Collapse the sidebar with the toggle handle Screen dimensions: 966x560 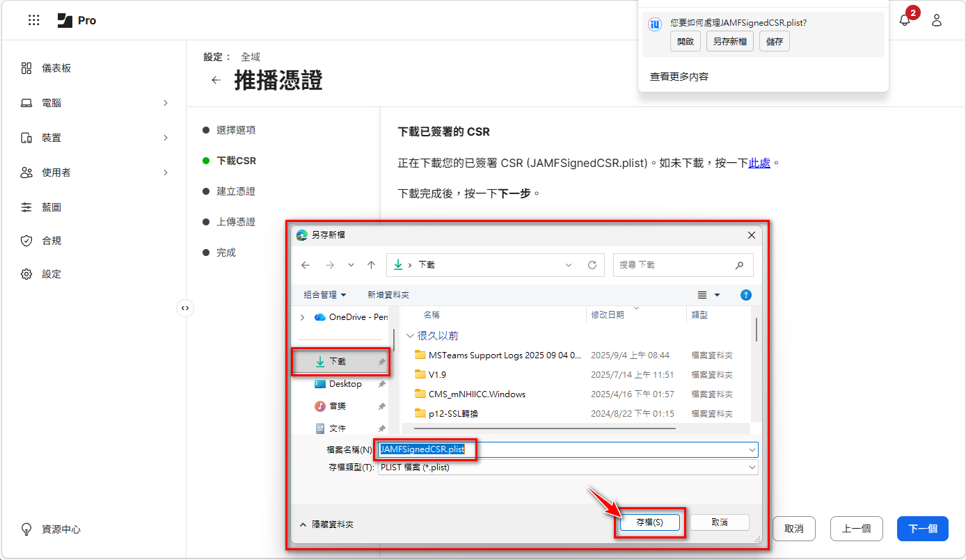point(184,307)
